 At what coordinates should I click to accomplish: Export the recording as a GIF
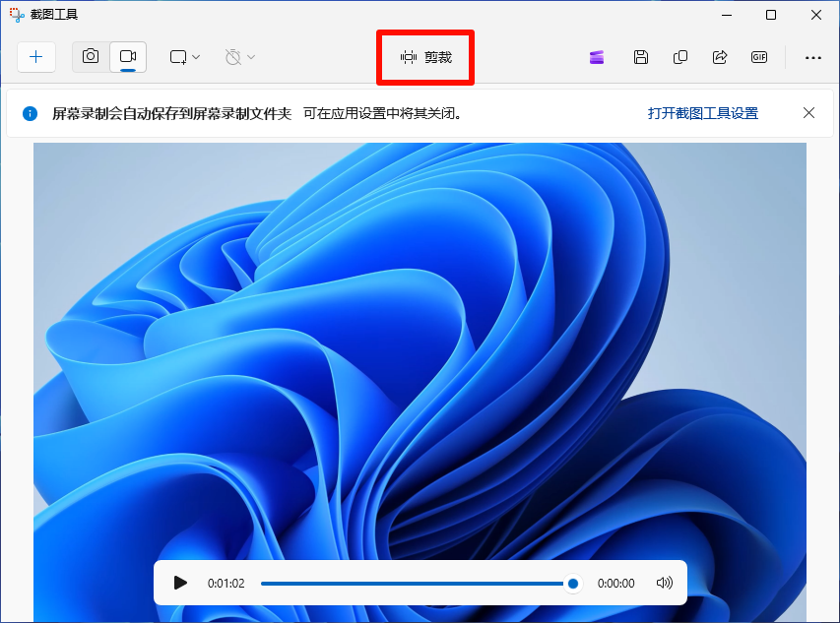pyautogui.click(x=758, y=57)
